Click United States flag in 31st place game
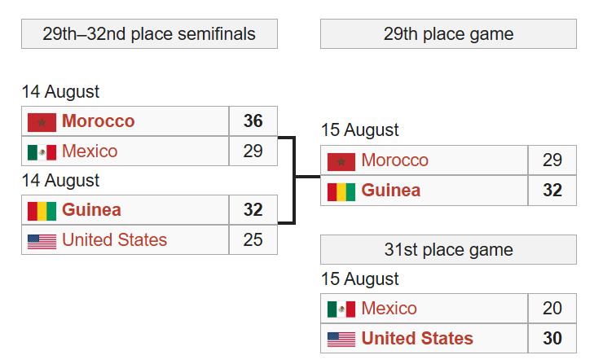The height and width of the screenshot is (364, 594). [x=341, y=340]
